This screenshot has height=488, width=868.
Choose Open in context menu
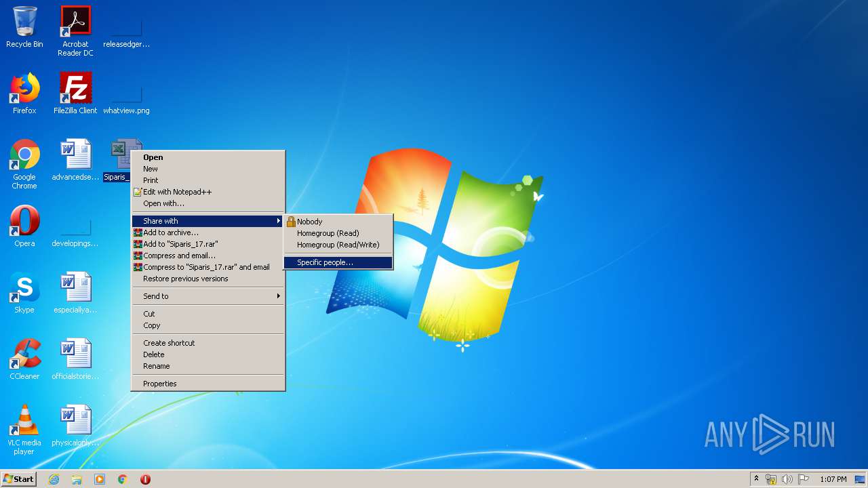click(x=208, y=157)
